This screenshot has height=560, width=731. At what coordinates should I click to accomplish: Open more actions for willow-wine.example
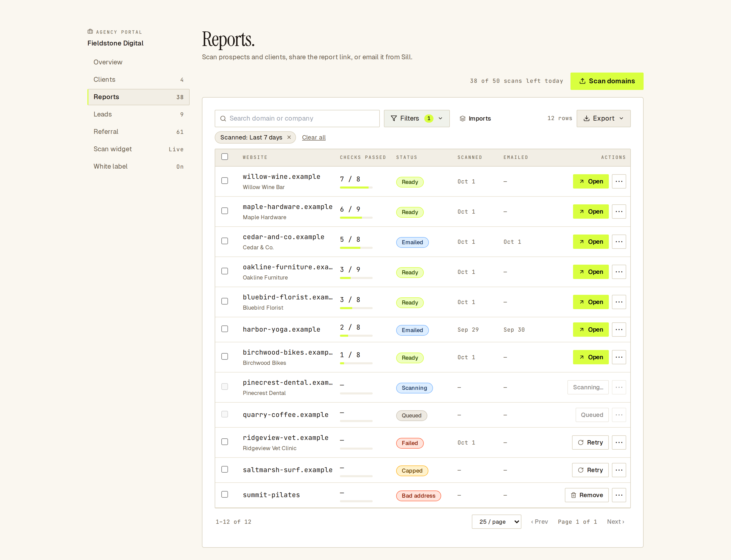[619, 181]
